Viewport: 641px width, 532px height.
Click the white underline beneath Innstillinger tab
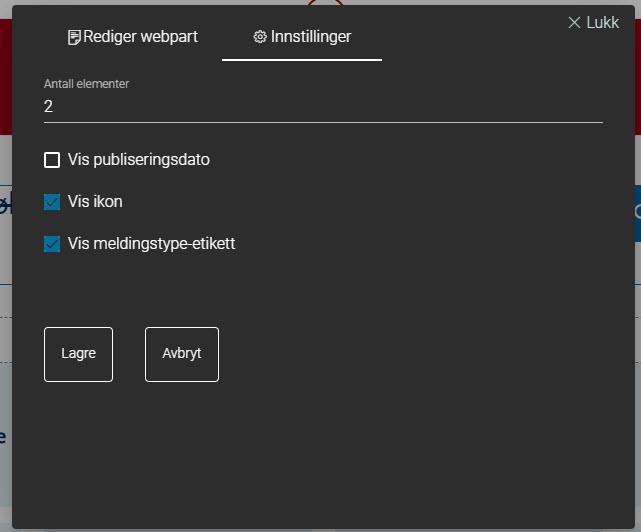point(302,60)
